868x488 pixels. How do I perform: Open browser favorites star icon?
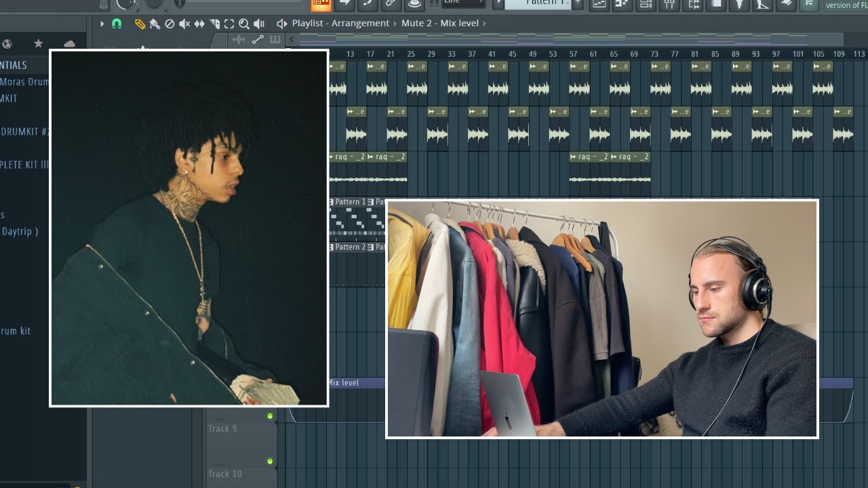[x=38, y=44]
